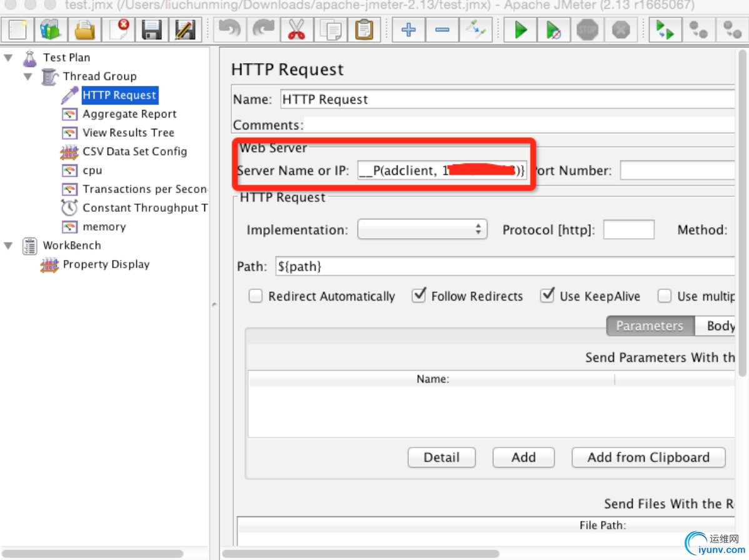Collapse the Test Plan tree node
Viewport: 749px width, 560px height.
pos(8,57)
